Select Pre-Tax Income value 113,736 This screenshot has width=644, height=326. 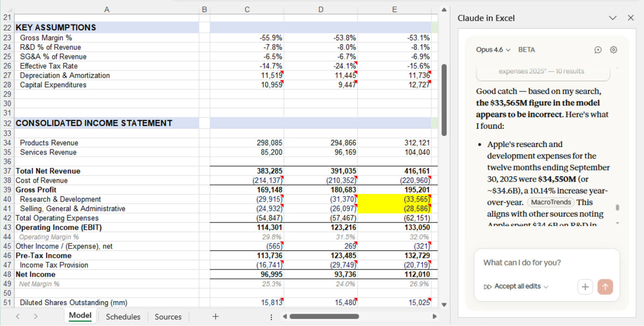pyautogui.click(x=247, y=256)
